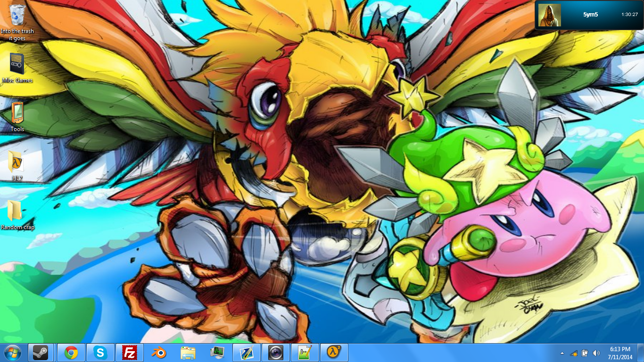Open the Recycle Bin desktop icon

click(17, 15)
